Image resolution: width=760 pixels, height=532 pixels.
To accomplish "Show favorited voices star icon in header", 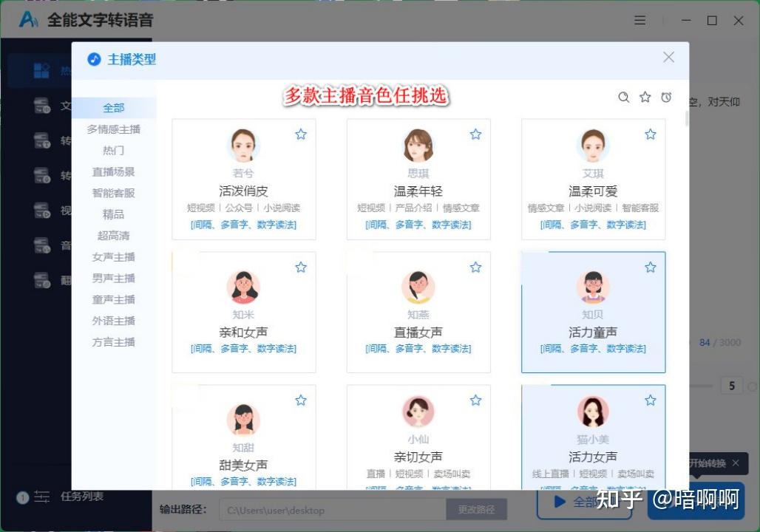I will pyautogui.click(x=645, y=97).
